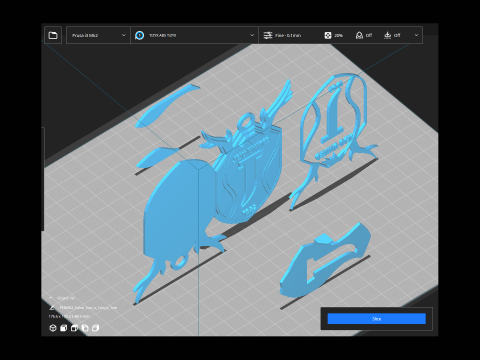Expand the print settings panel chevron
This screenshot has height=360, width=480.
(416, 35)
